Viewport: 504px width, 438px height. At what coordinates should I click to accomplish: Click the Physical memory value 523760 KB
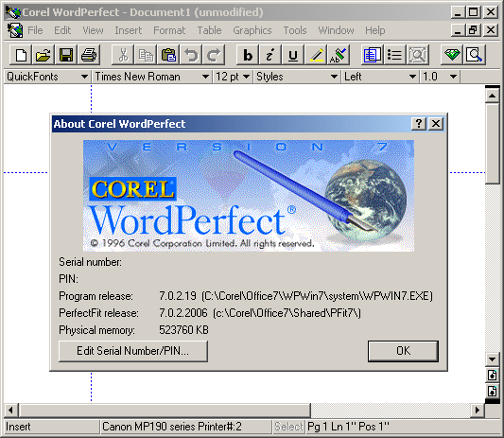[x=183, y=330]
